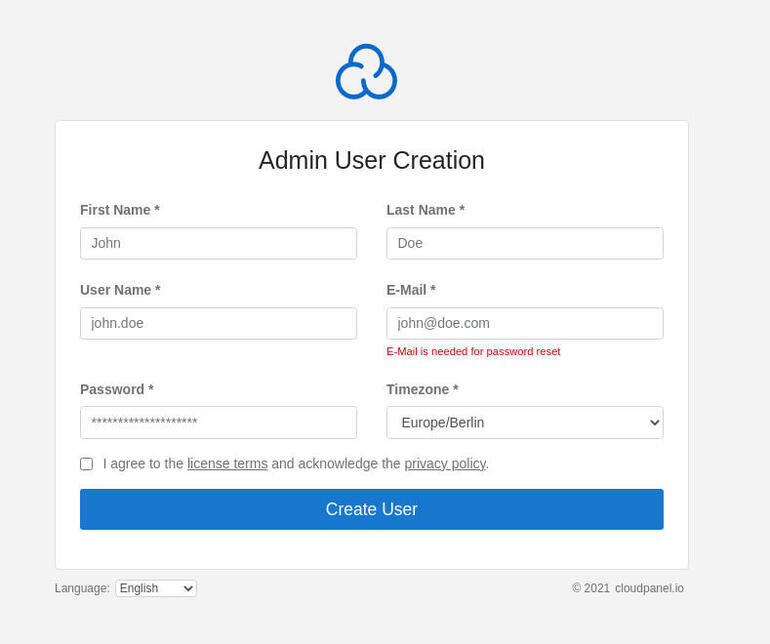Click the Admin User Creation heading
The image size is (770, 644).
pos(372,160)
